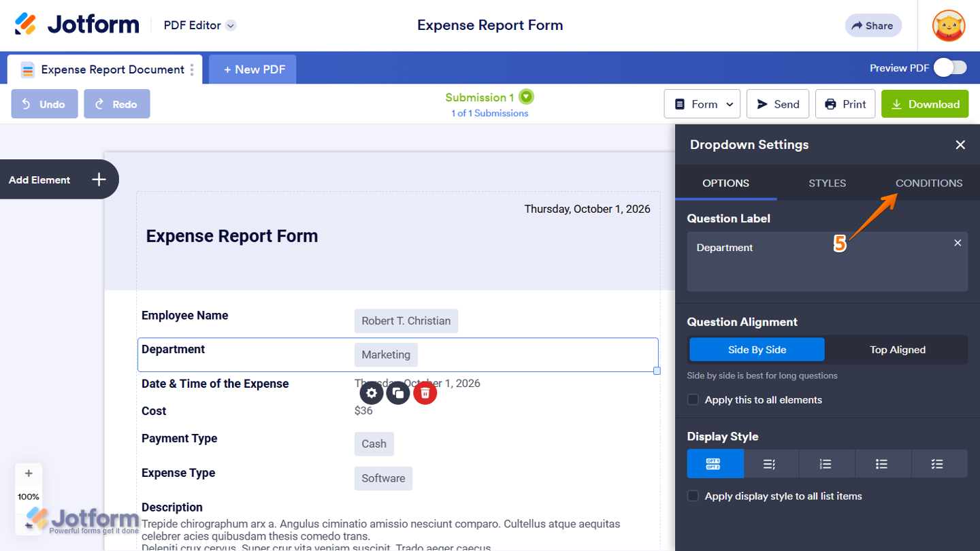Image resolution: width=980 pixels, height=551 pixels.
Task: Open the 1 of 1 Submissions link
Action: point(490,114)
